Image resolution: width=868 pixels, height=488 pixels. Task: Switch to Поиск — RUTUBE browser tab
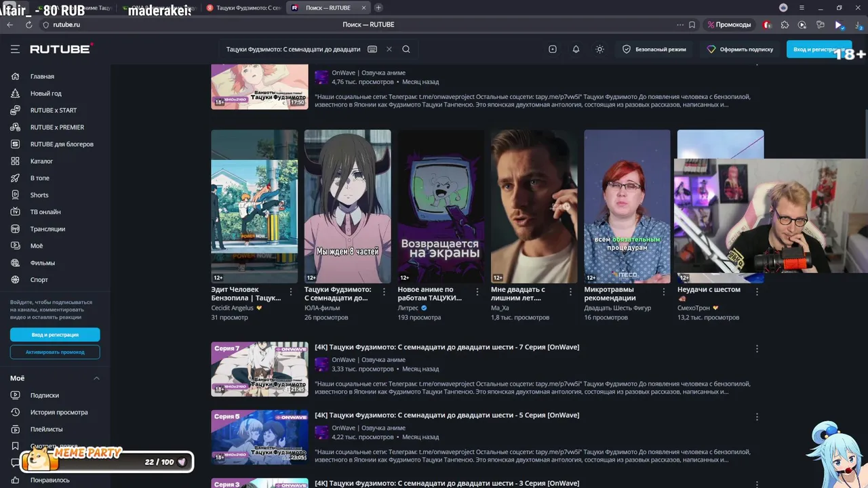pos(328,7)
